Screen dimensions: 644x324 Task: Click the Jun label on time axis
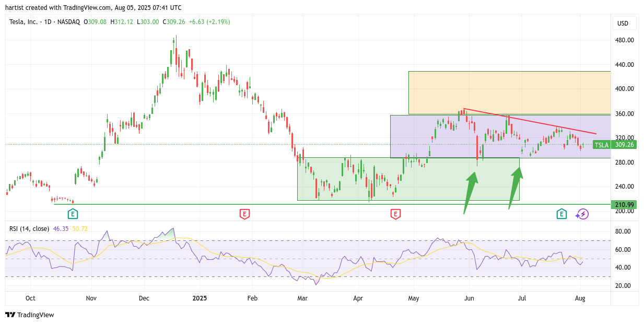(x=469, y=298)
